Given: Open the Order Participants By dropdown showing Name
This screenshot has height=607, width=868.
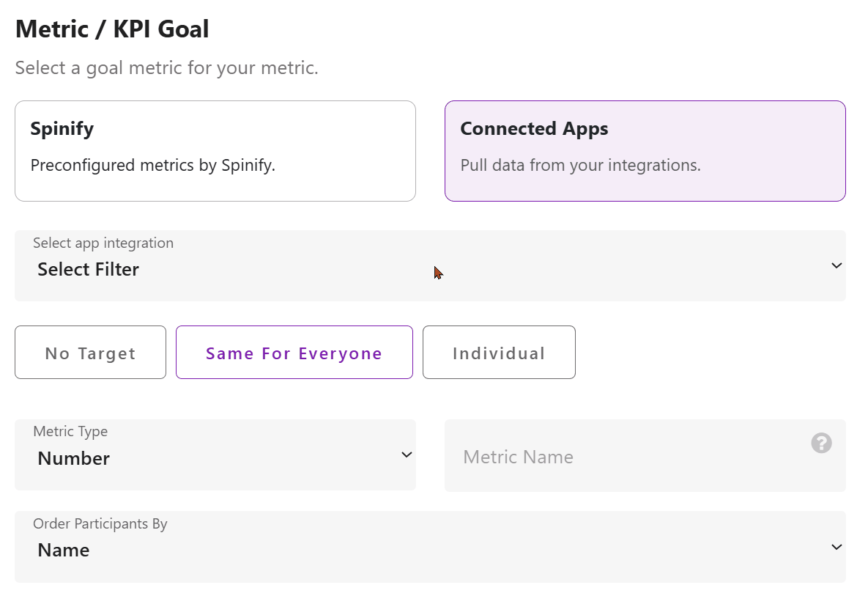Looking at the screenshot, I should point(432,547).
